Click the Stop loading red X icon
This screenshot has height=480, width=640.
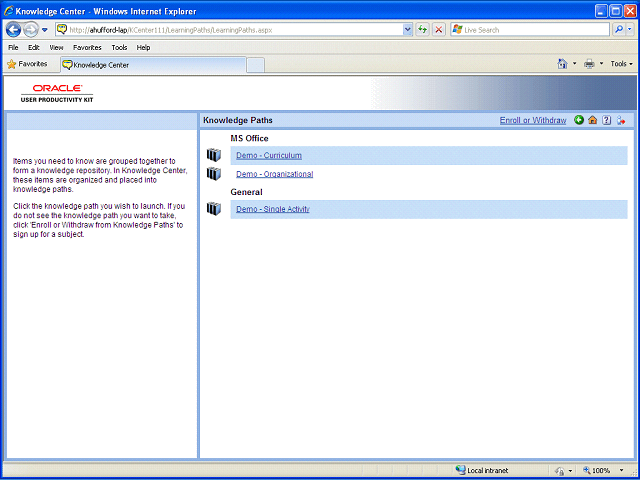pyautogui.click(x=439, y=30)
